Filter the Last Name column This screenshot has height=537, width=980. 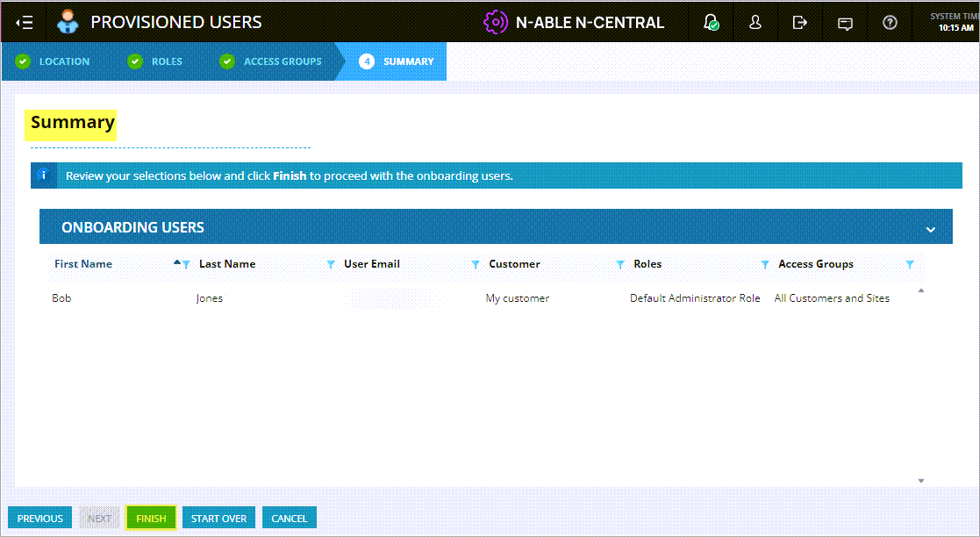(331, 264)
